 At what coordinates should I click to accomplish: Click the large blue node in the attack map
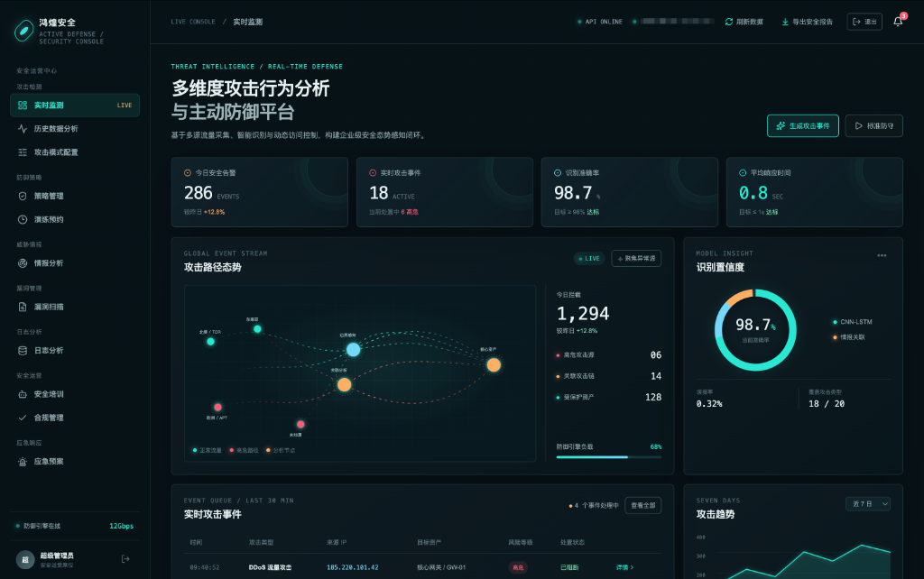click(353, 349)
